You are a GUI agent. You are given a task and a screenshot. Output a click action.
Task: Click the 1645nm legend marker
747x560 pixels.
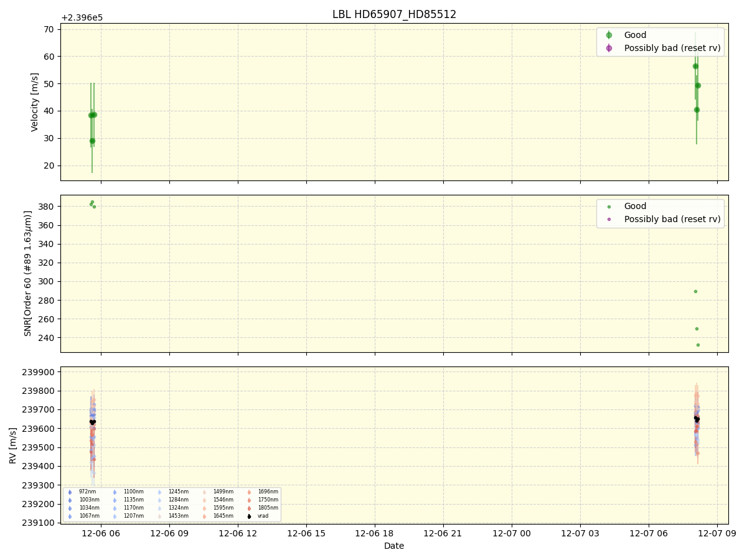tap(204, 516)
